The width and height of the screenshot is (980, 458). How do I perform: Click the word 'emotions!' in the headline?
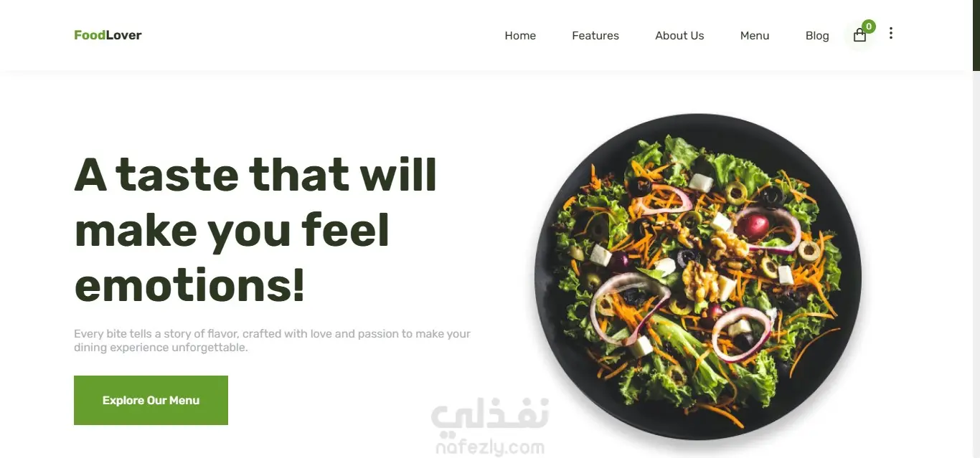(x=190, y=285)
